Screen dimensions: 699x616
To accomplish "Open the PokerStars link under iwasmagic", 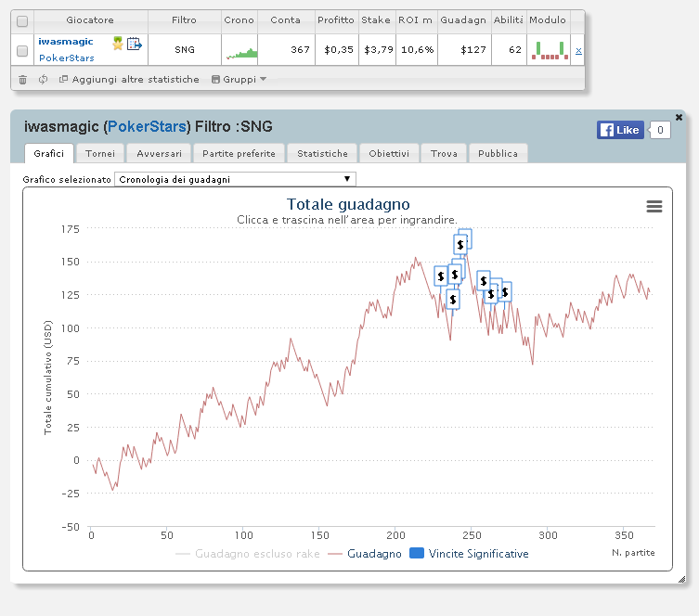I will (x=67, y=58).
